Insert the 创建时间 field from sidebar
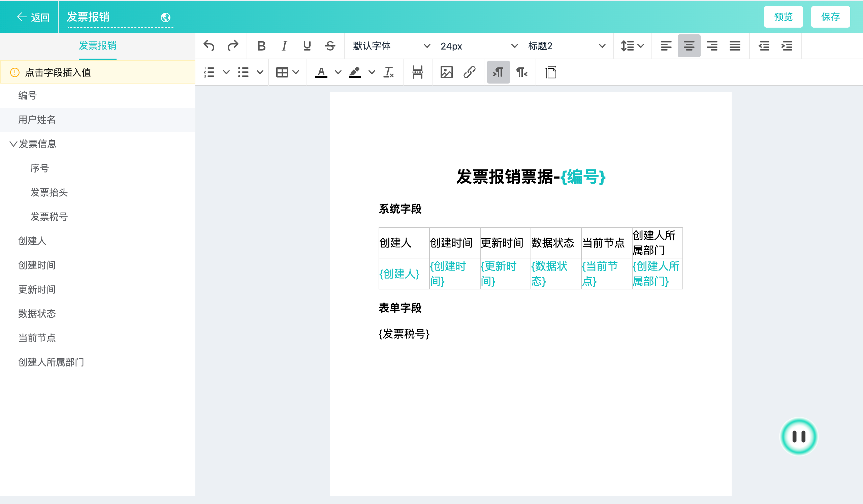The image size is (863, 504). click(x=98, y=265)
